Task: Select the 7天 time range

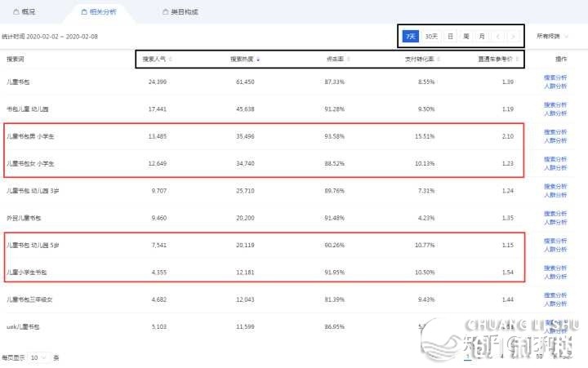Action: [x=411, y=37]
